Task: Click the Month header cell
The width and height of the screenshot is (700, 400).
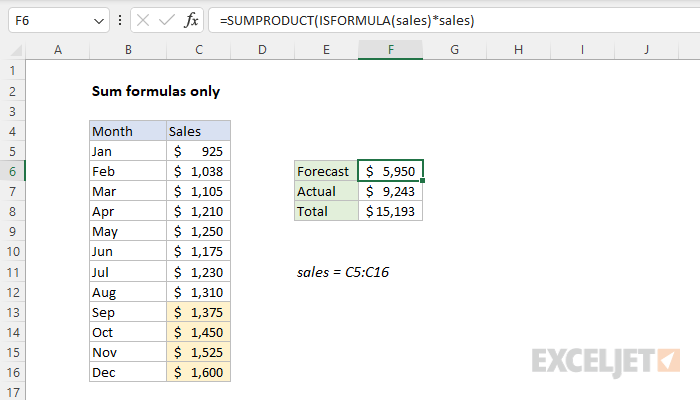Action: pyautogui.click(x=128, y=131)
